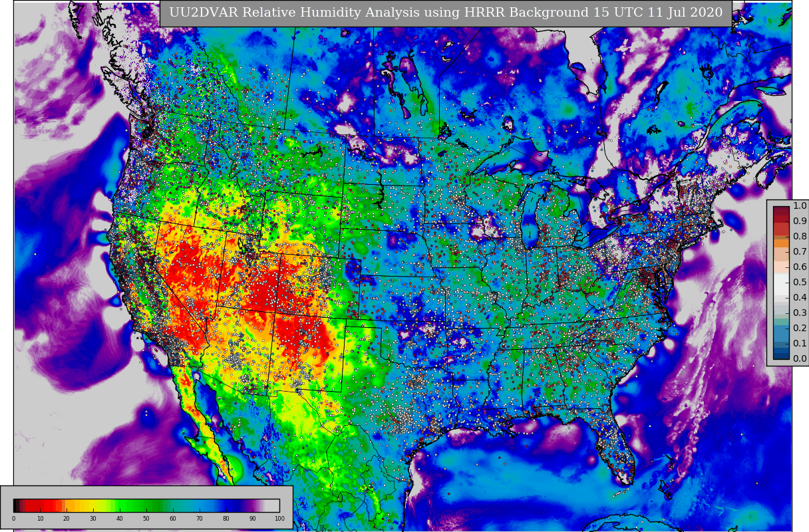This screenshot has width=809, height=532.
Task: Pick the teal swatch on vertical colorbar
Action: 781,322
